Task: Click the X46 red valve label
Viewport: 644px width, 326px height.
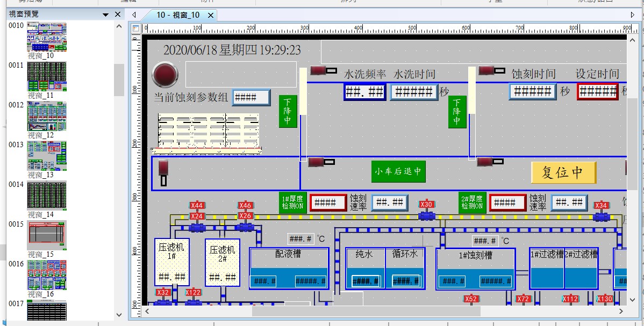Action: coord(245,206)
